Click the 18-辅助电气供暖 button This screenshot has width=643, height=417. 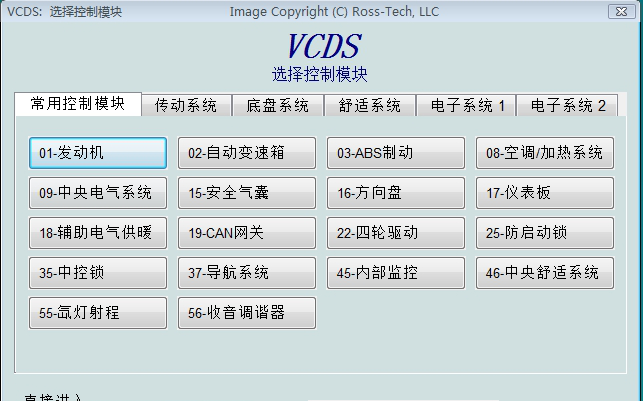click(98, 233)
